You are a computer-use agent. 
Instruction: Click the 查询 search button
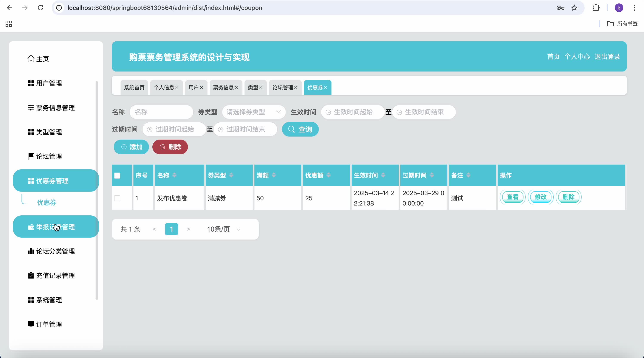pos(300,129)
